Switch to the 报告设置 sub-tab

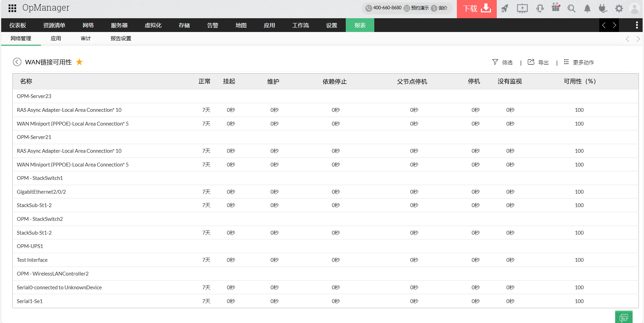coord(121,39)
